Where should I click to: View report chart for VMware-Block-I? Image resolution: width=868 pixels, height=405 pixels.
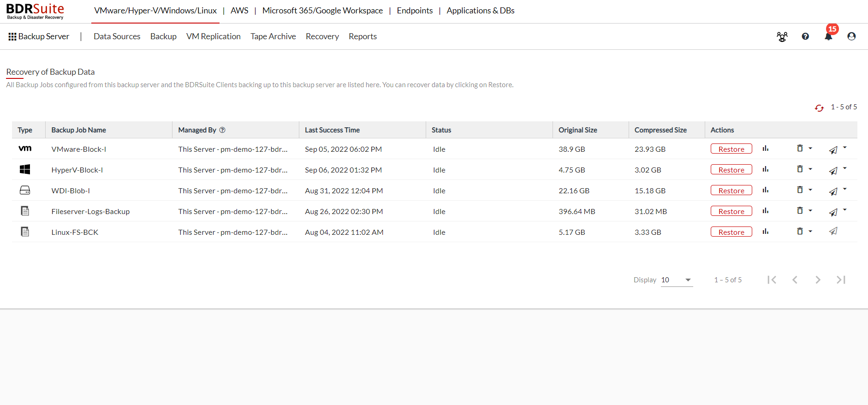(766, 149)
